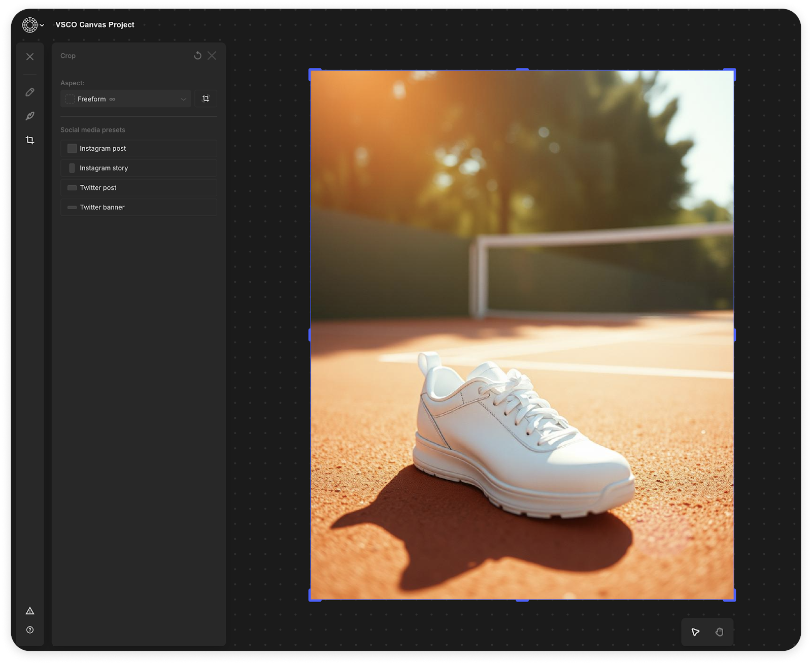Click the top-left crop corner handle
This screenshot has width=812, height=664.
[314, 73]
